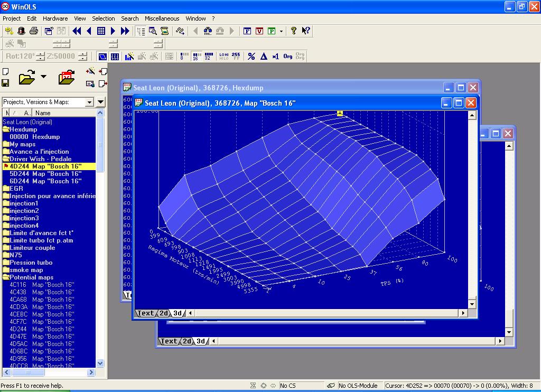Jump to first with double left arrows
The height and width of the screenshot is (392, 541).
point(77,31)
